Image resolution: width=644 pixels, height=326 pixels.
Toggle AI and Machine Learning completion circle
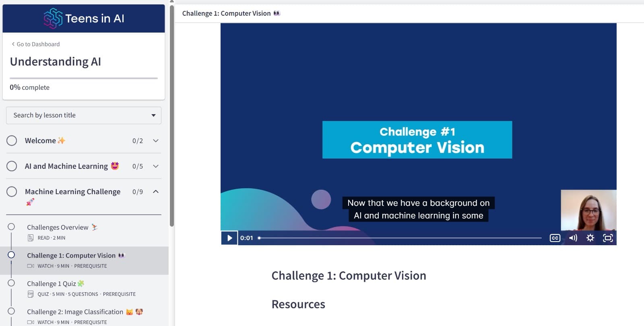point(12,166)
